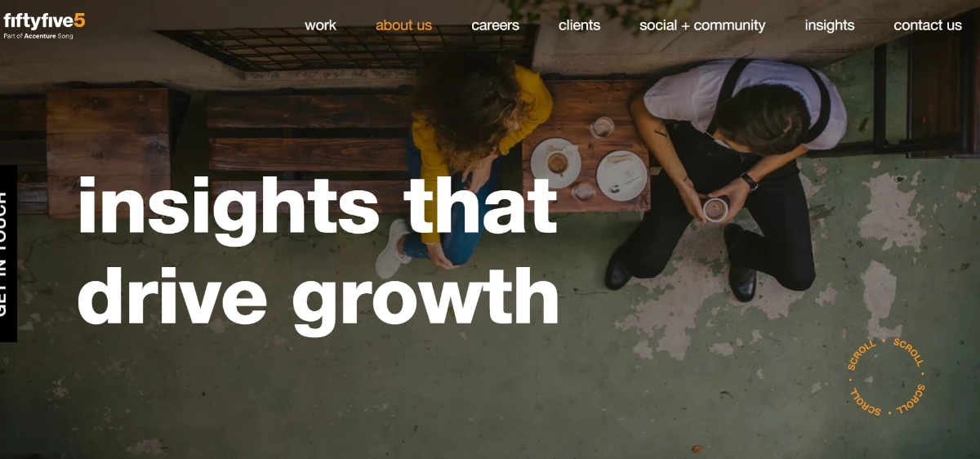
Task: Click the orange 5 in the logo
Action: pyautogui.click(x=79, y=21)
